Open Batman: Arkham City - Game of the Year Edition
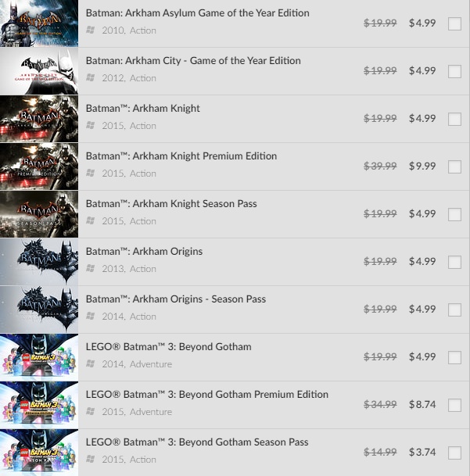This screenshot has width=470, height=476. click(x=193, y=61)
